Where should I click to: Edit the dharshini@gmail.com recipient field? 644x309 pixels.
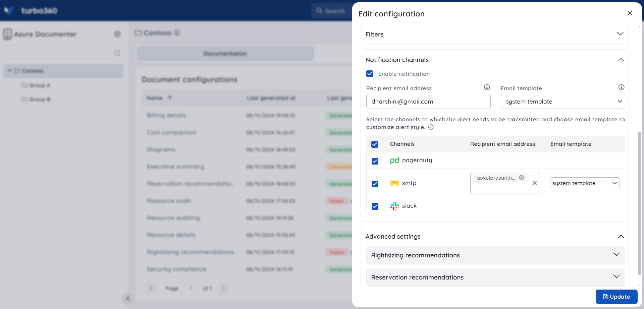[x=428, y=102]
